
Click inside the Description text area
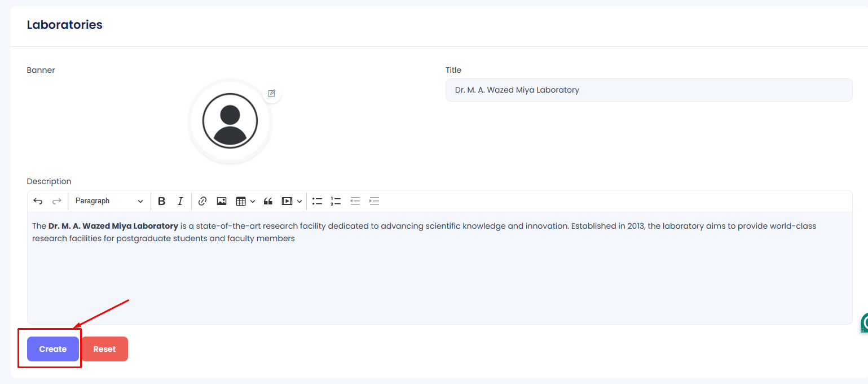tap(440, 277)
